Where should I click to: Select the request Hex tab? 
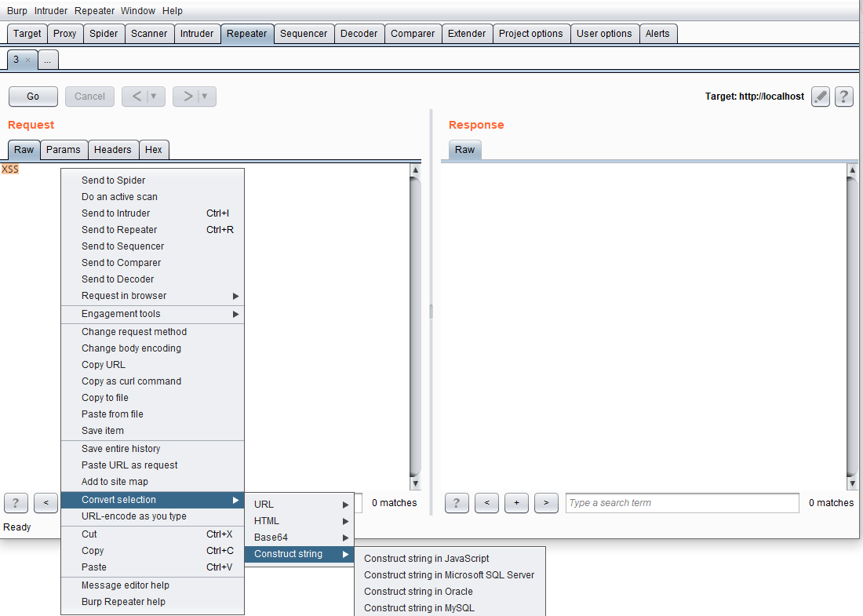coord(154,150)
